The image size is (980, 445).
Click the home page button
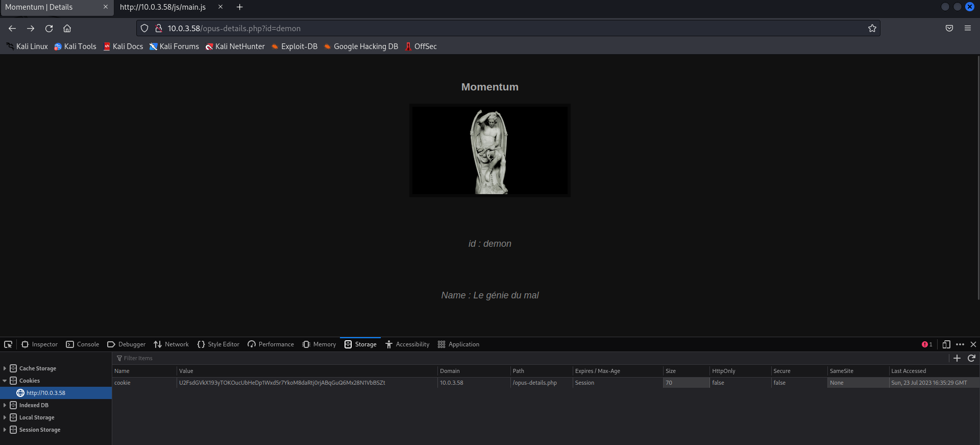[67, 29]
